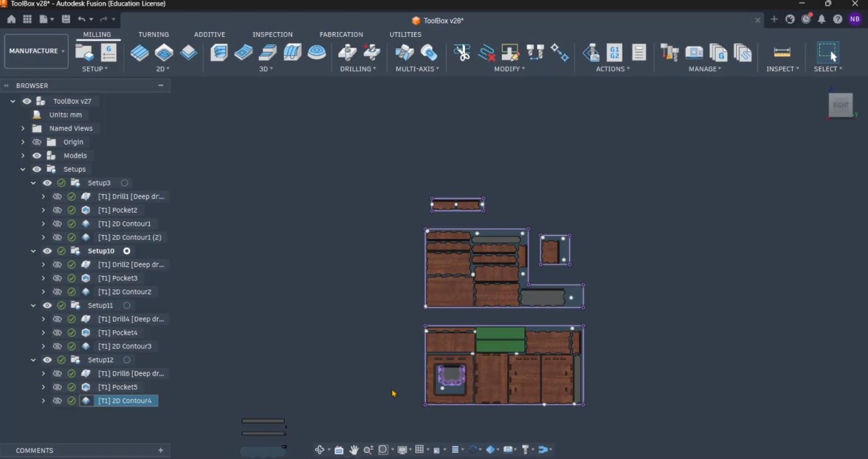Screen dimensions: 868x459
Task: Collapse the Setup10 tree node
Action: (33, 251)
